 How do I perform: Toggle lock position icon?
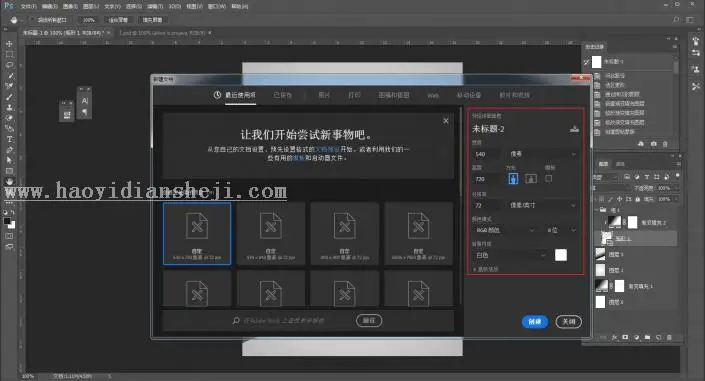pos(620,199)
